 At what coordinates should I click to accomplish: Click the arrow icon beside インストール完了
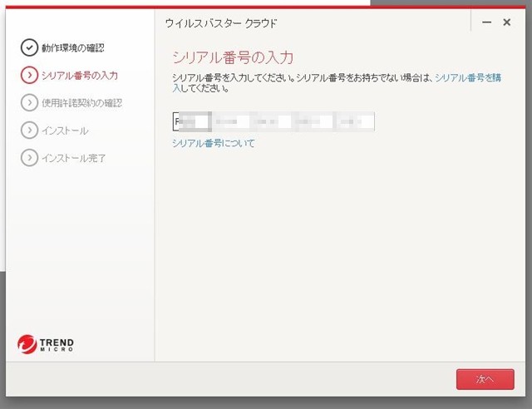[x=29, y=158]
